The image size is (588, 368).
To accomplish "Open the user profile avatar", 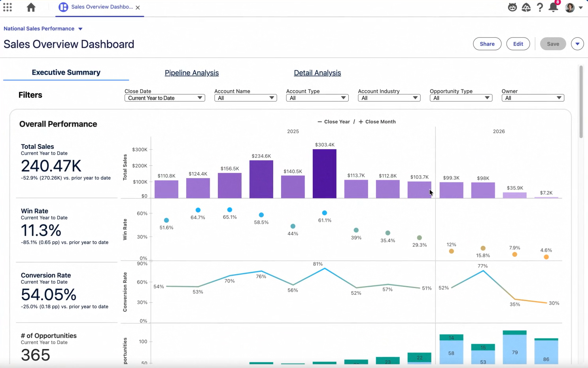I will pyautogui.click(x=570, y=7).
